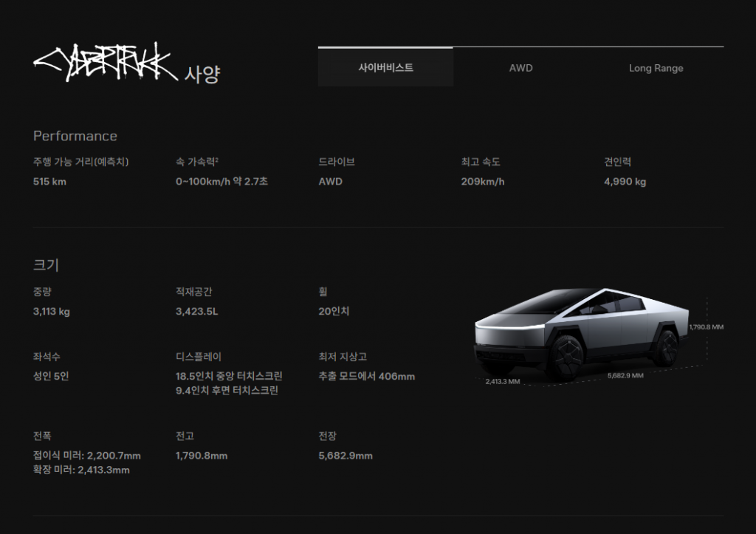756x534 pixels.
Task: Click the 사양 heading text
Action: (202, 74)
